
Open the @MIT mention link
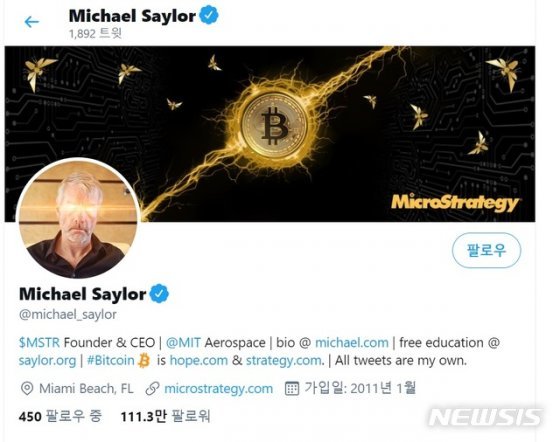click(183, 342)
